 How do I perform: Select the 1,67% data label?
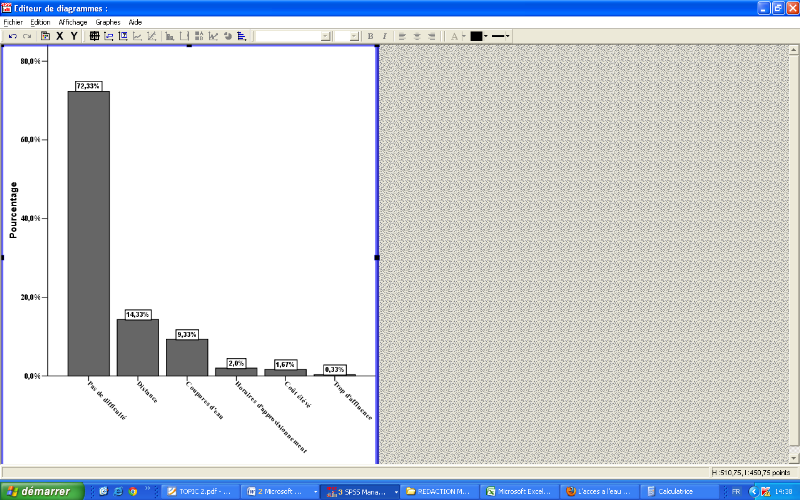(285, 364)
